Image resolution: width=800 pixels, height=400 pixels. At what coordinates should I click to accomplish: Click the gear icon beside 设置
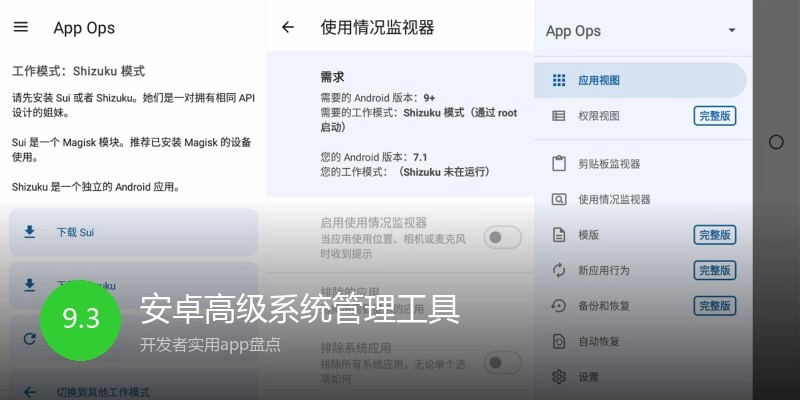(x=559, y=377)
